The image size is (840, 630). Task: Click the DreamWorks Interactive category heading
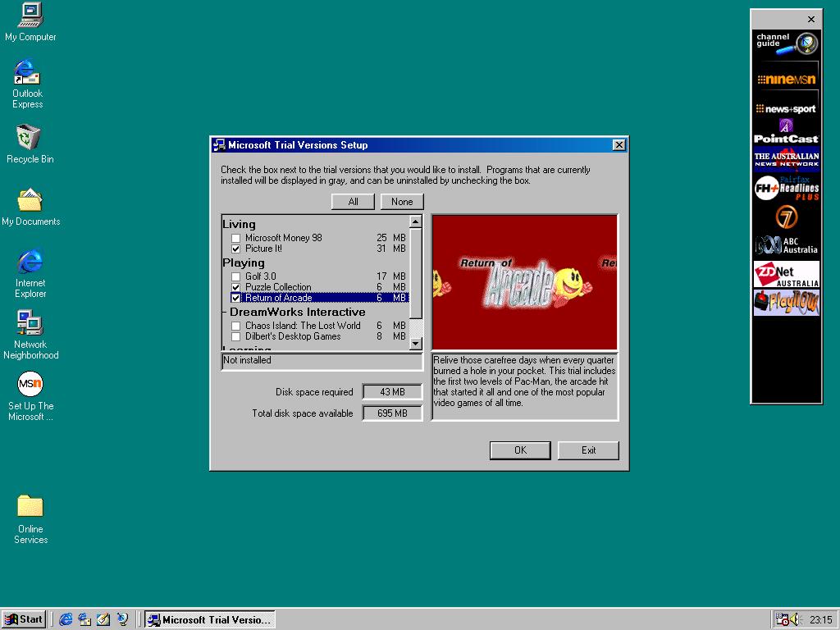point(297,313)
